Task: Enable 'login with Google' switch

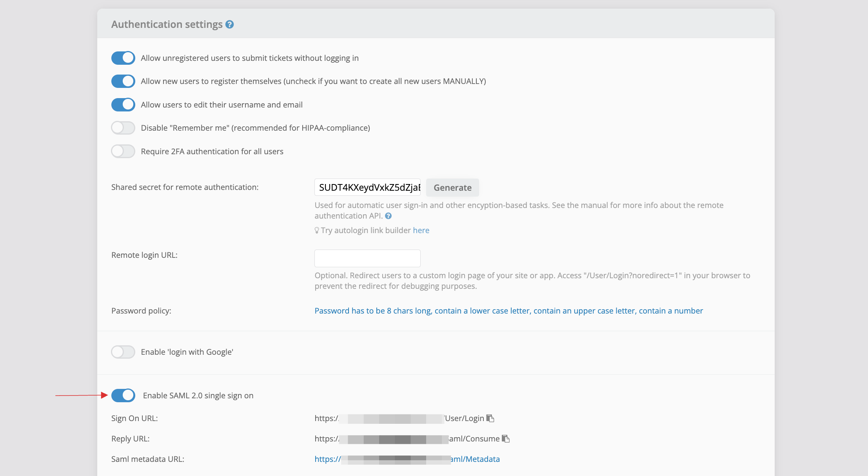Action: click(x=123, y=352)
